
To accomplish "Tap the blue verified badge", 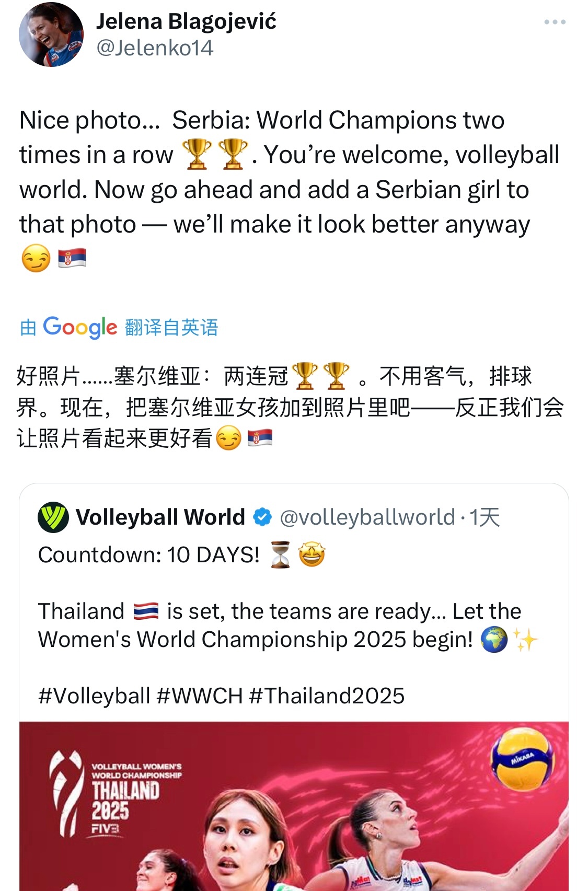I will [262, 517].
